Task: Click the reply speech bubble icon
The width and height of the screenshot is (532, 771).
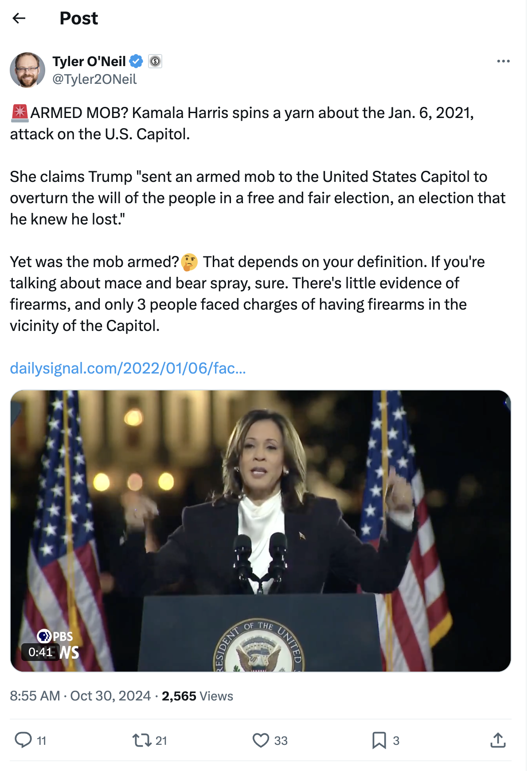Action: [23, 740]
